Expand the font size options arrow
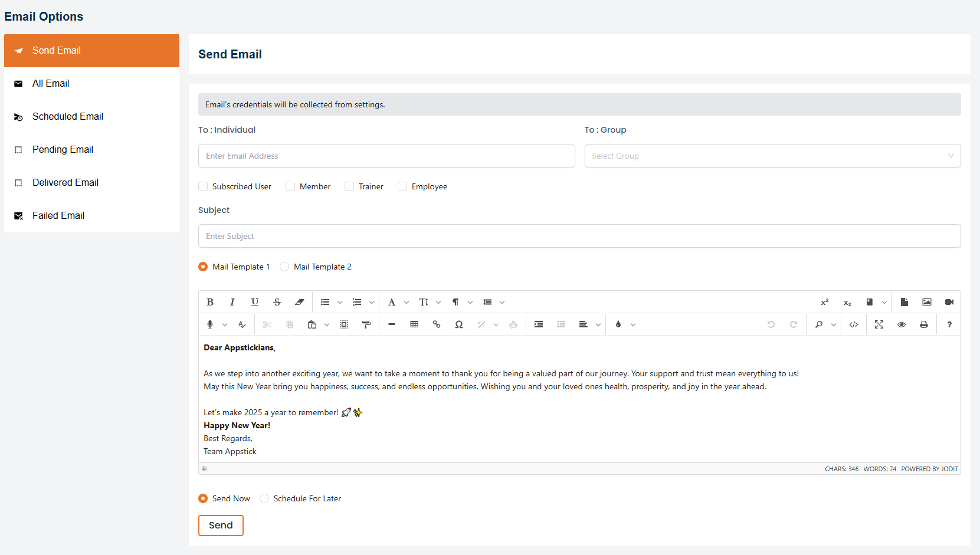Image resolution: width=980 pixels, height=555 pixels. [x=438, y=303]
